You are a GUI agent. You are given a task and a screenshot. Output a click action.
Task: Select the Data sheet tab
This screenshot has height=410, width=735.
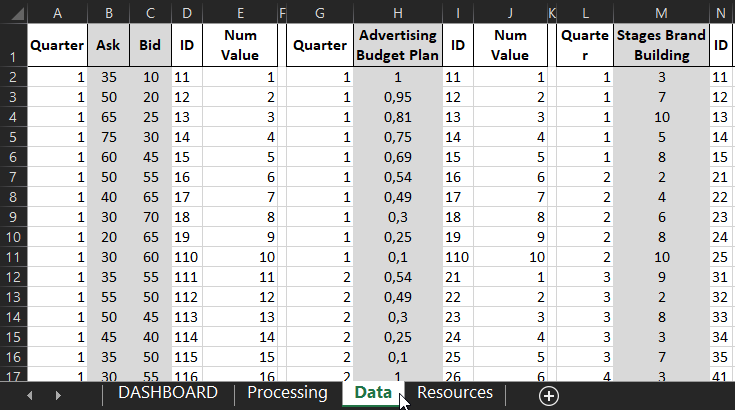(x=372, y=393)
